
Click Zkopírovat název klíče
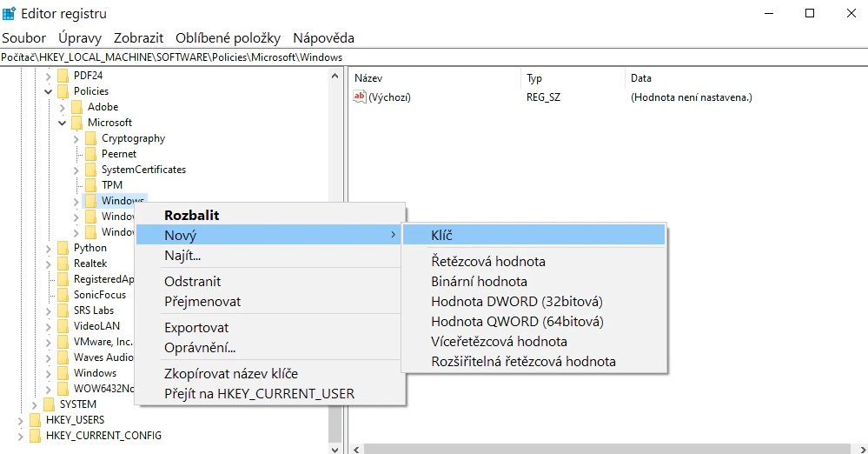268,373
